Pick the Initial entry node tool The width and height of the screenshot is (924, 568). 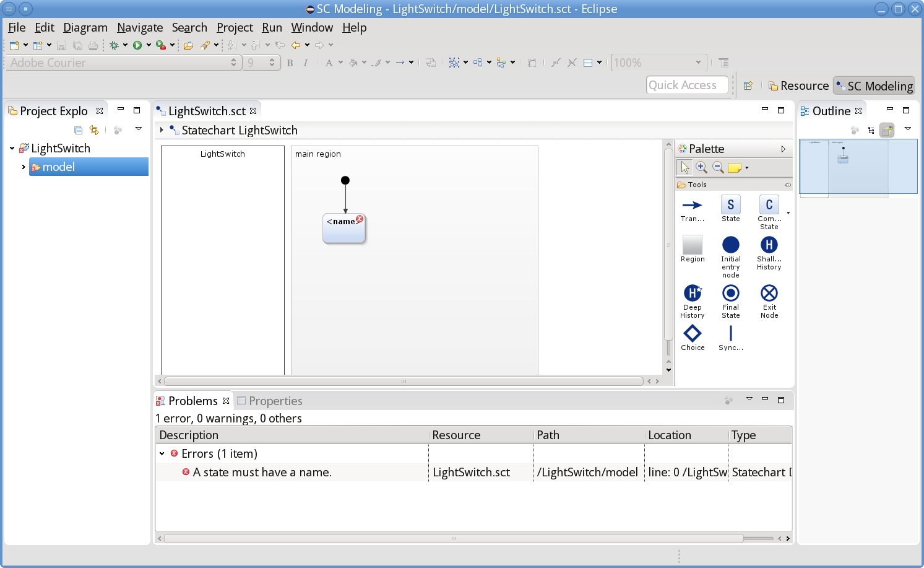pyautogui.click(x=730, y=257)
